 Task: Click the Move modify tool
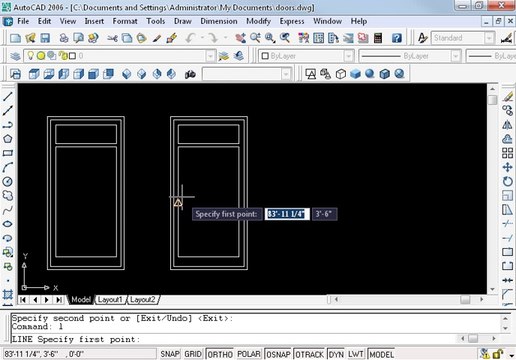tap(507, 167)
